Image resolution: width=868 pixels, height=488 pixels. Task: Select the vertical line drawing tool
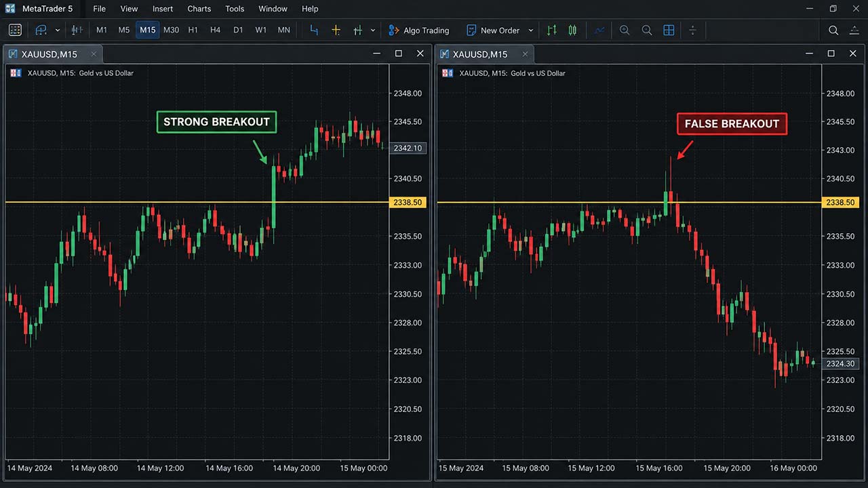coord(357,30)
